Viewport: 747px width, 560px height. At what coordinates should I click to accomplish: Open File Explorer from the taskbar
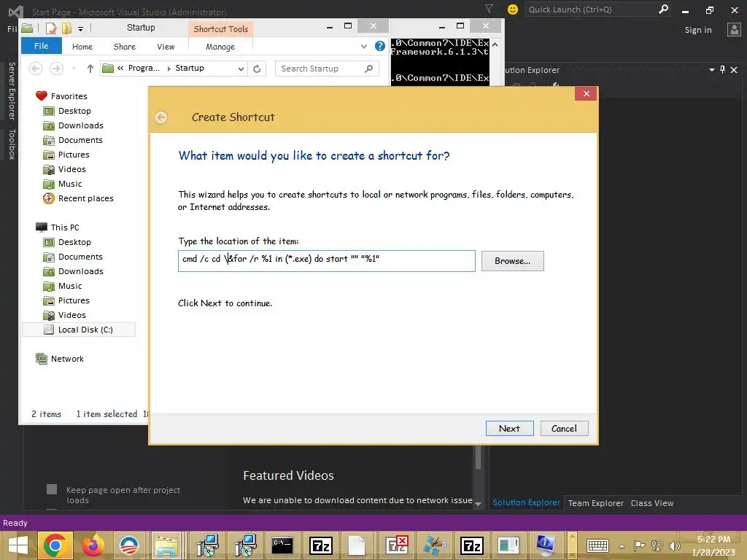(x=166, y=545)
